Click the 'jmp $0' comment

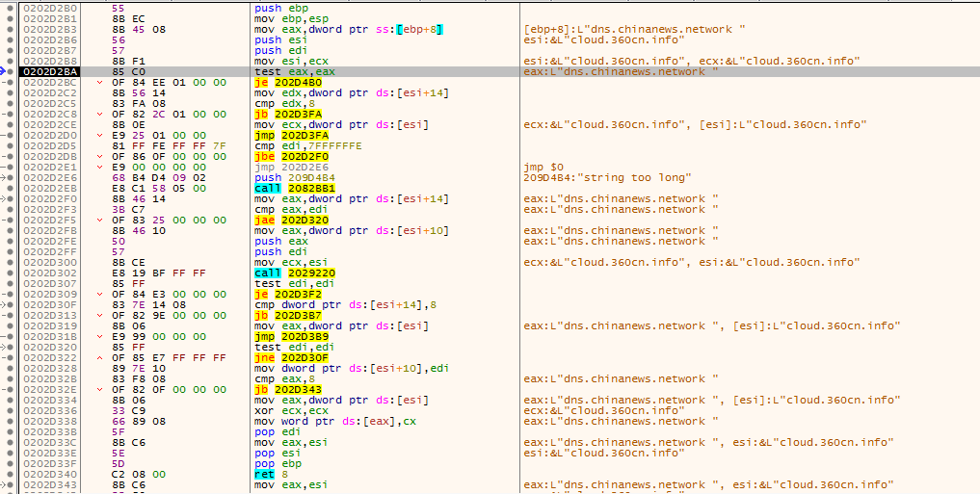(543, 168)
